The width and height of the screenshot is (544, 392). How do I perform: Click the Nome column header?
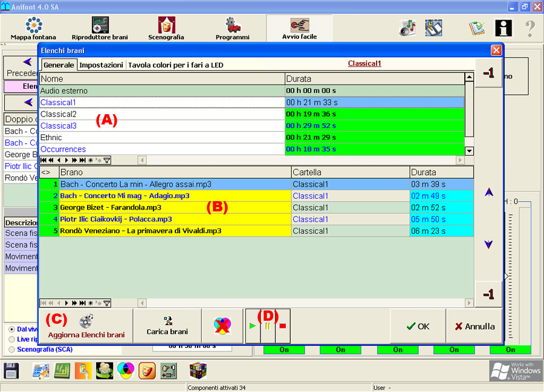point(162,79)
